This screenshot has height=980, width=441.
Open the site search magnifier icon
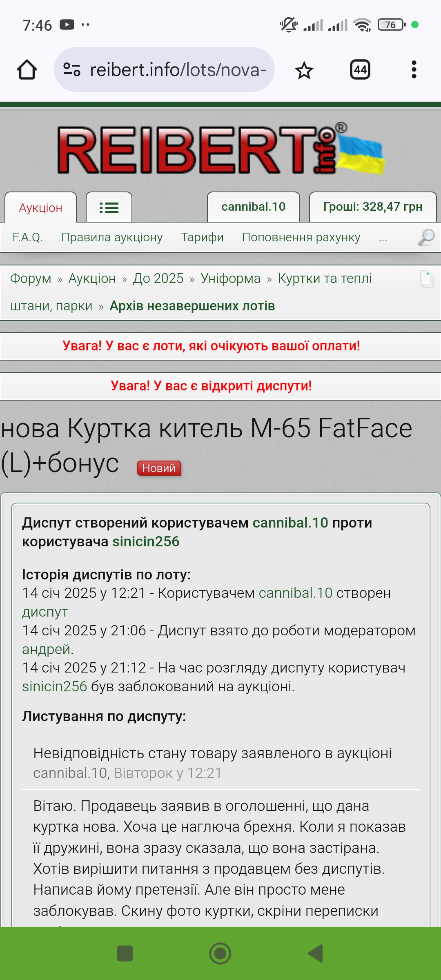coord(426,237)
